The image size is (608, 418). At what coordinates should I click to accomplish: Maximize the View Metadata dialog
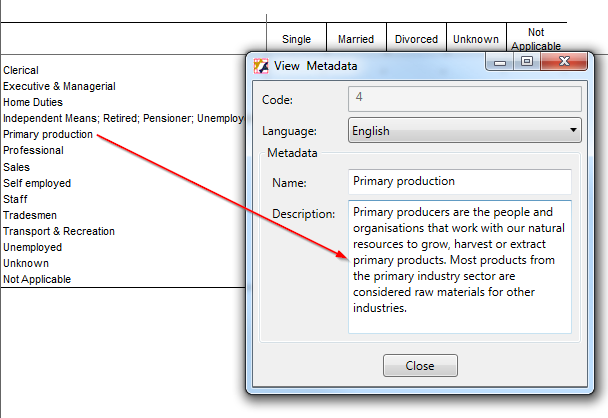(526, 62)
